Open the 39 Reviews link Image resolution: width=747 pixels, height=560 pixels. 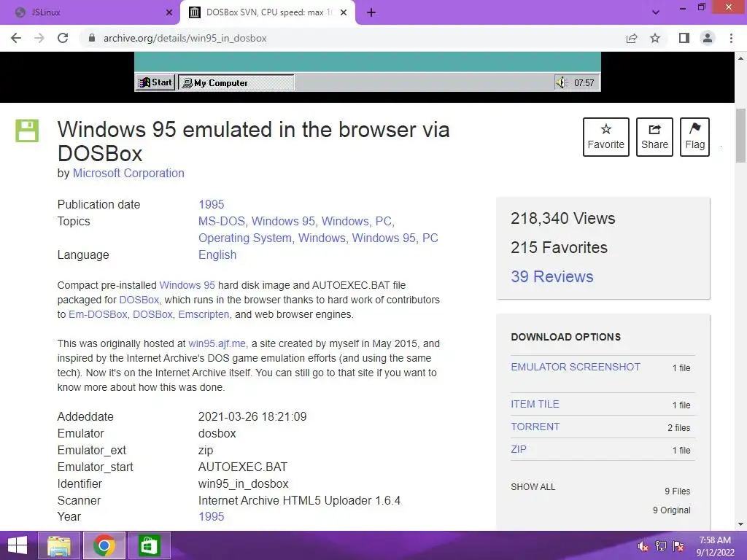pos(552,276)
